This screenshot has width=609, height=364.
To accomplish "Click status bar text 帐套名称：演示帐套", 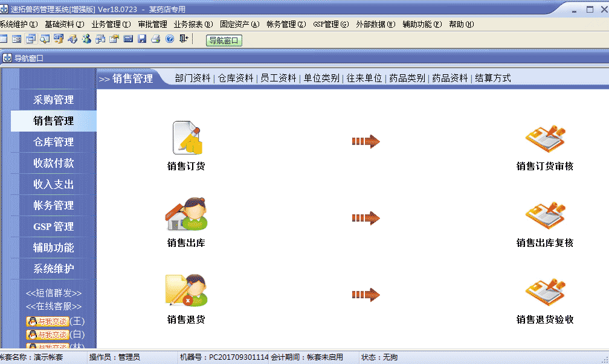I will [31, 357].
